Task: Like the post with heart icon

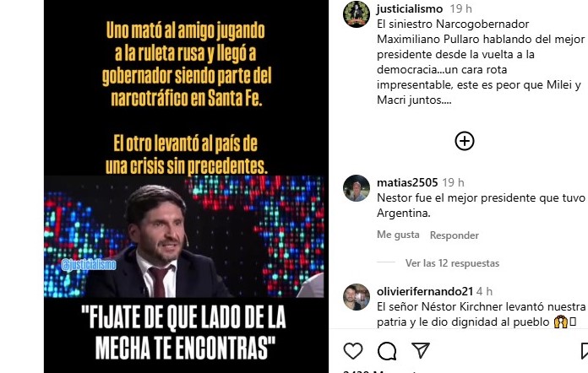Action: coord(353,351)
